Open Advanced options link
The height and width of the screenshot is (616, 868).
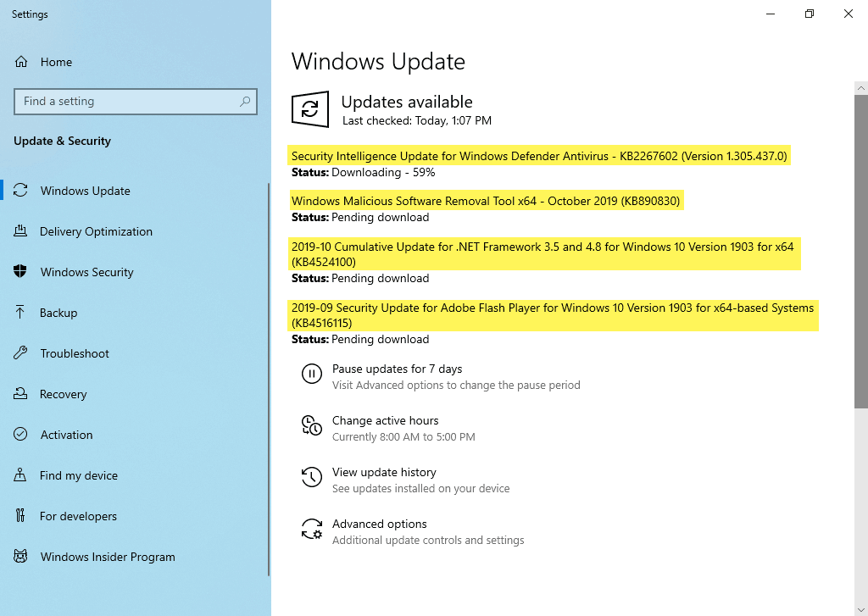(379, 524)
